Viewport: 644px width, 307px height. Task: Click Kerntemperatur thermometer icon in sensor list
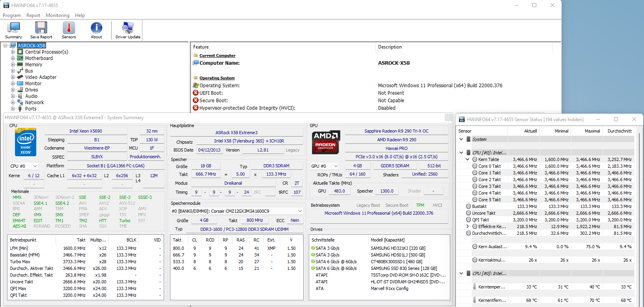pos(474,287)
